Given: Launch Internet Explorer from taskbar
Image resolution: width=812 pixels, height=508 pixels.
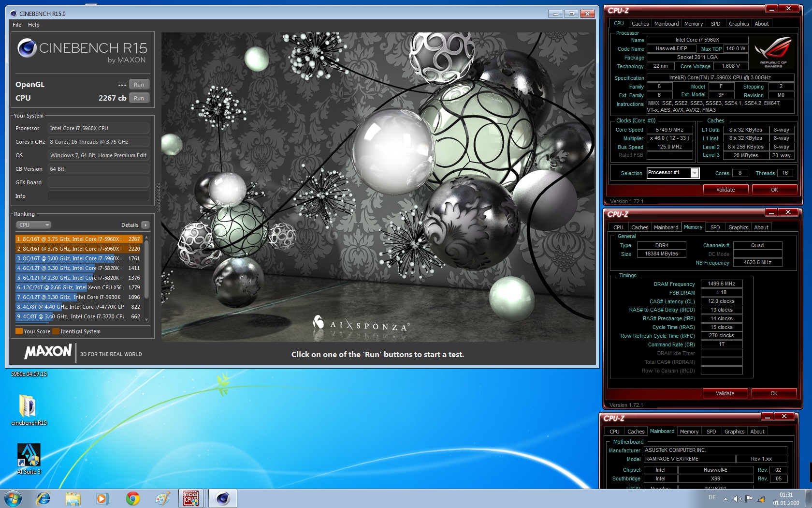Looking at the screenshot, I should click(x=43, y=498).
